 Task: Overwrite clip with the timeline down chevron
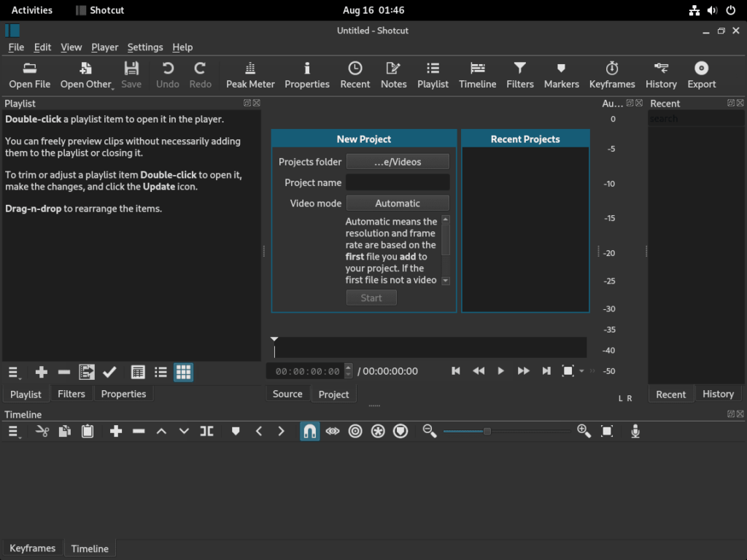click(x=184, y=432)
